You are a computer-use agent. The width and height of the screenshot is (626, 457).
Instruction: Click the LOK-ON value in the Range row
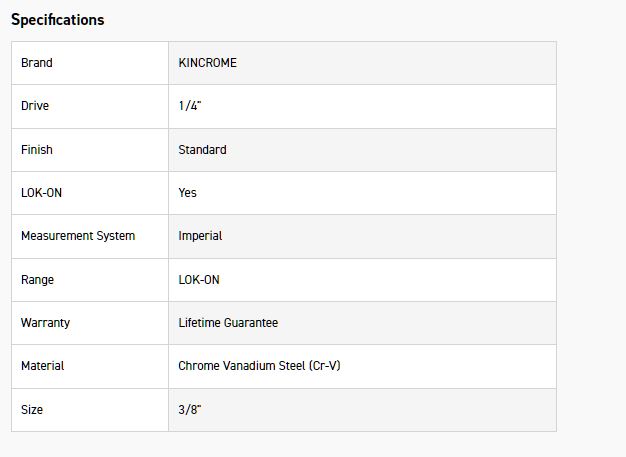(199, 280)
